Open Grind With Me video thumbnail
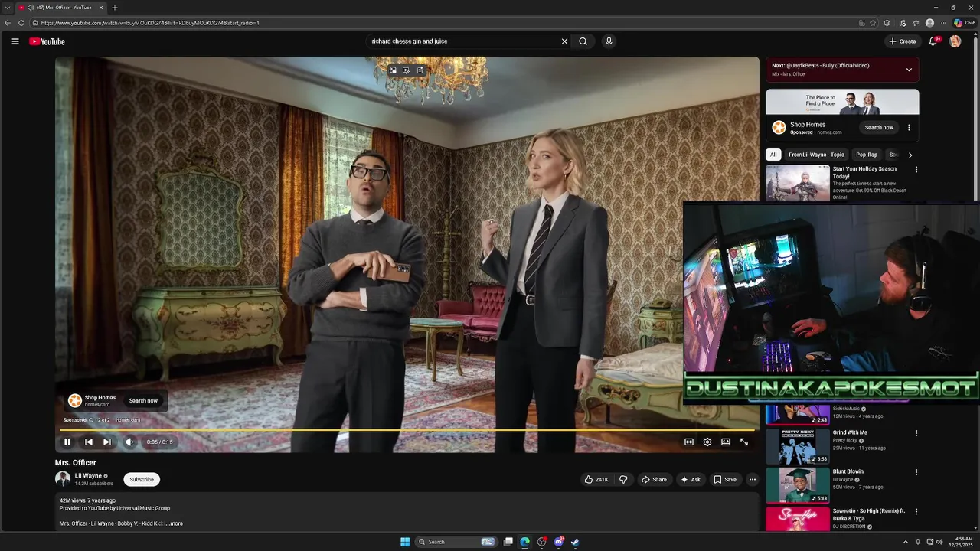Viewport: 980px width, 551px height. 798,446
